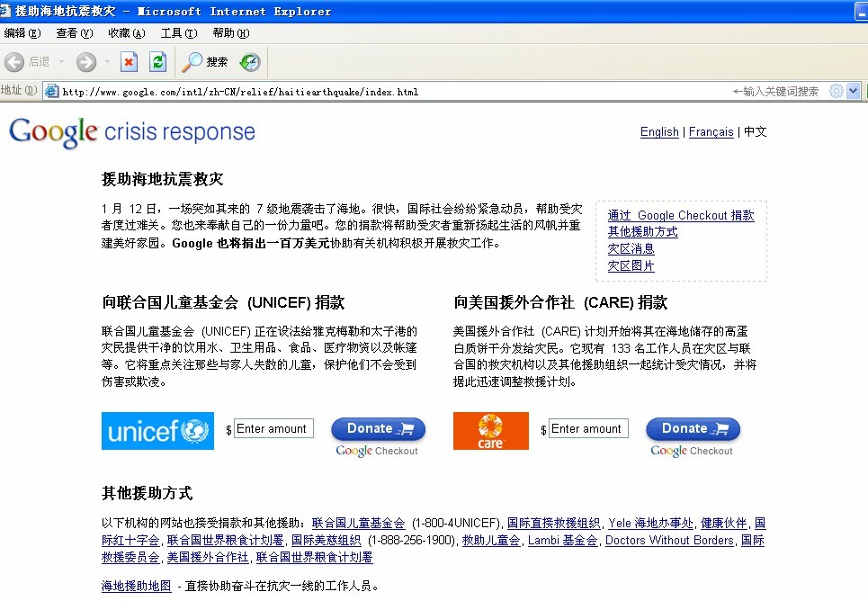This screenshot has height=601, width=868.
Task: Open the 救助儿童会 link
Action: [492, 540]
